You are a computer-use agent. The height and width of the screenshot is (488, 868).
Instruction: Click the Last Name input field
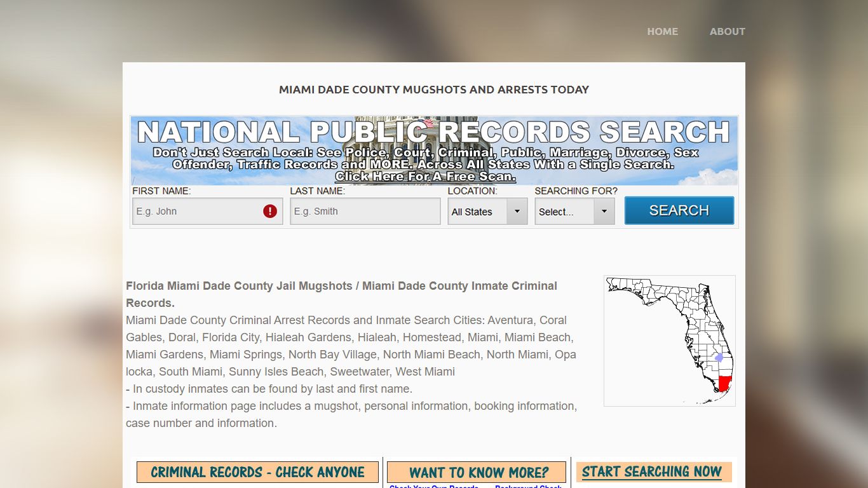[365, 212]
